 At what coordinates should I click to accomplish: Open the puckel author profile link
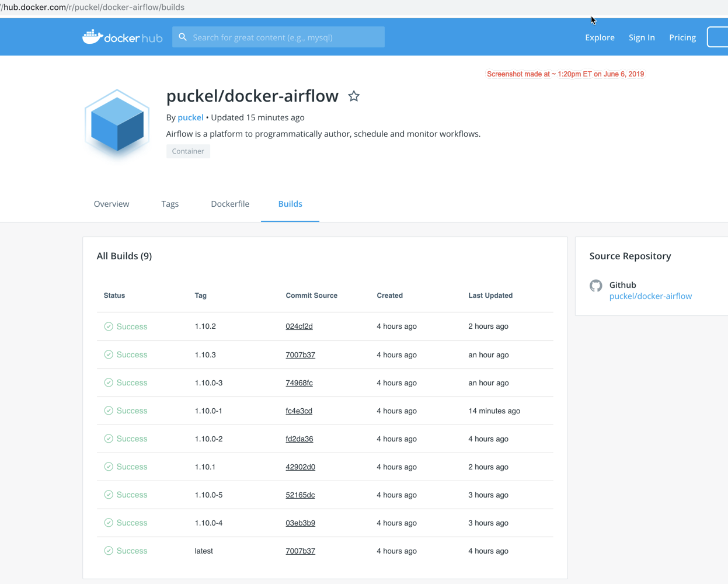(x=190, y=117)
